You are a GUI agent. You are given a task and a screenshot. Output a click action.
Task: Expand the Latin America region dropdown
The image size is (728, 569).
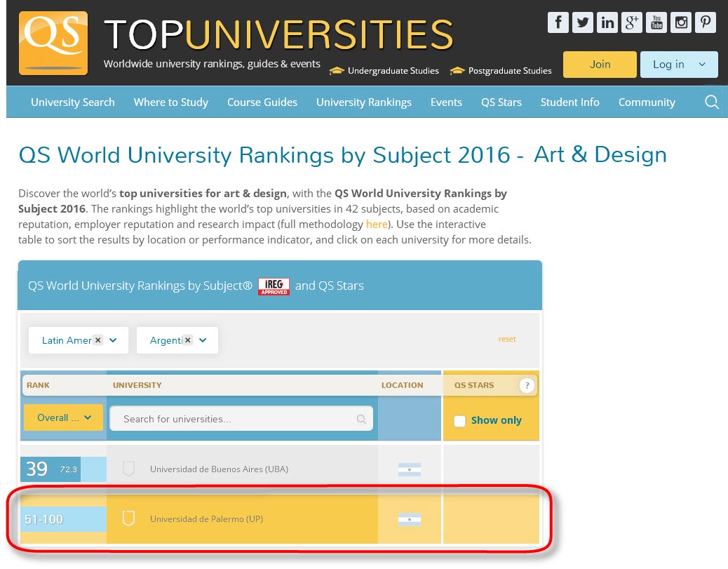pyautogui.click(x=113, y=340)
